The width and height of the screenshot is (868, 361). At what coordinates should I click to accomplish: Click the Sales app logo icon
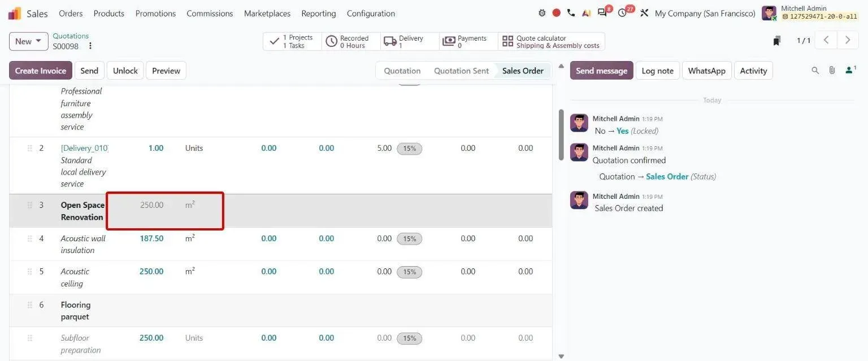pos(15,13)
